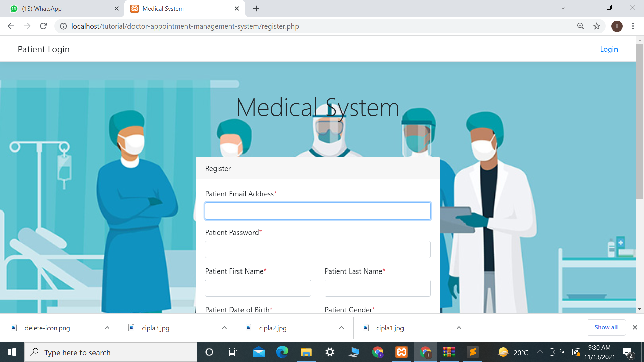Open the zoom search icon in address bar
This screenshot has width=644, height=362.
click(x=581, y=26)
